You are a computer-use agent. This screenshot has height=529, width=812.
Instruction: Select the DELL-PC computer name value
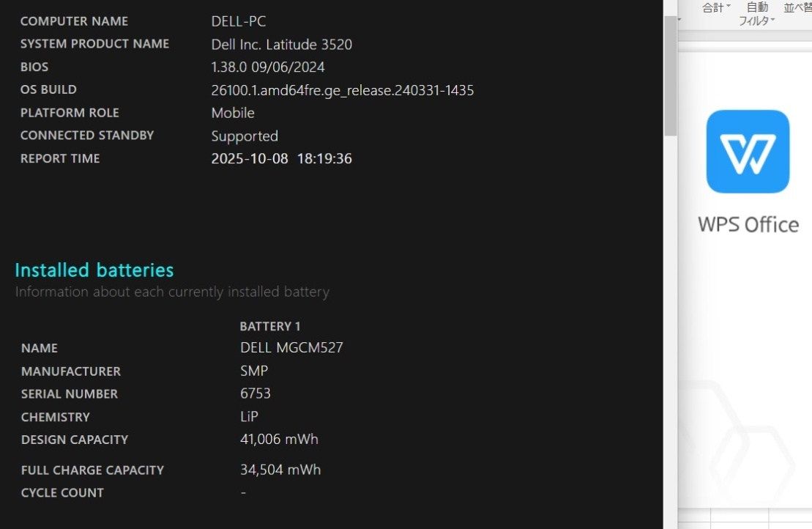(x=239, y=21)
